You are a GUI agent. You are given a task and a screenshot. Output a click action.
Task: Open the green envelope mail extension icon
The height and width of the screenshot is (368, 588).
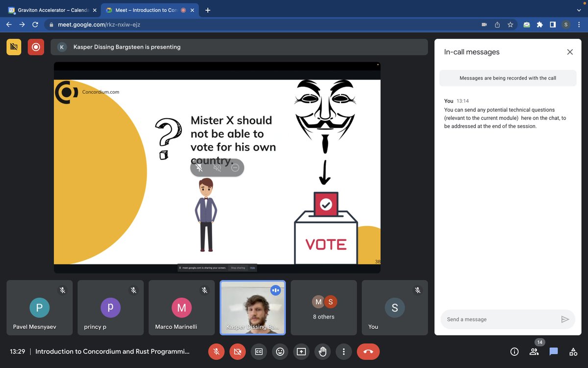point(526,25)
